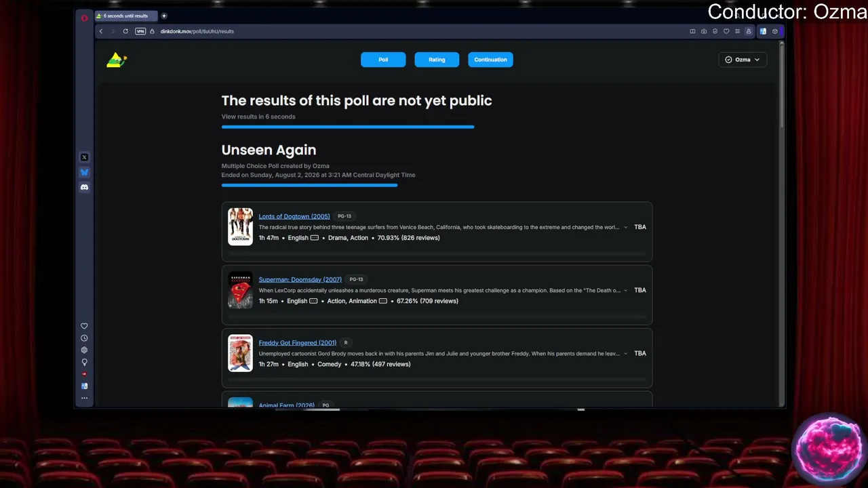The width and height of the screenshot is (868, 488).
Task: Click 'Multiple Choice Poll created by Ozma'
Action: [275, 166]
